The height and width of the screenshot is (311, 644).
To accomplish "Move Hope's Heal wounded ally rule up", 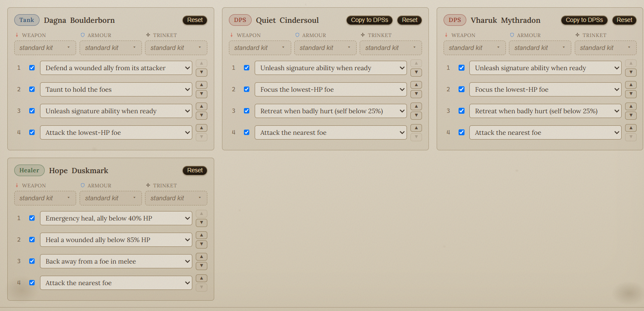I will click(201, 235).
